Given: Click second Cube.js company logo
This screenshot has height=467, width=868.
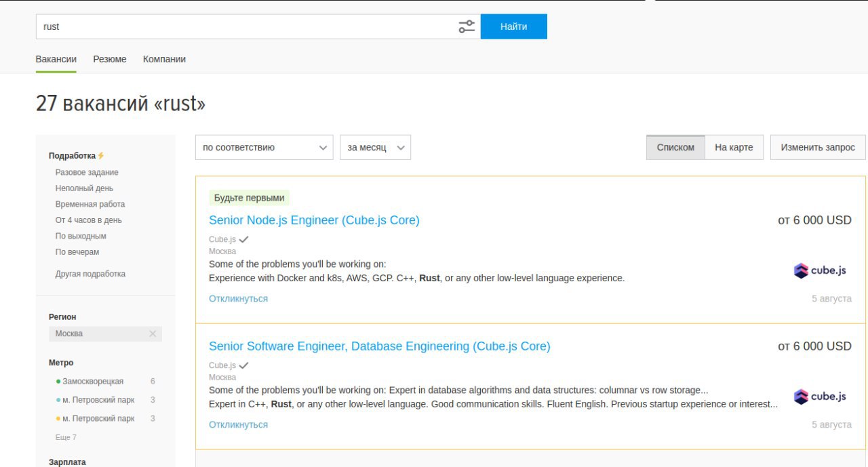Looking at the screenshot, I should coord(820,397).
